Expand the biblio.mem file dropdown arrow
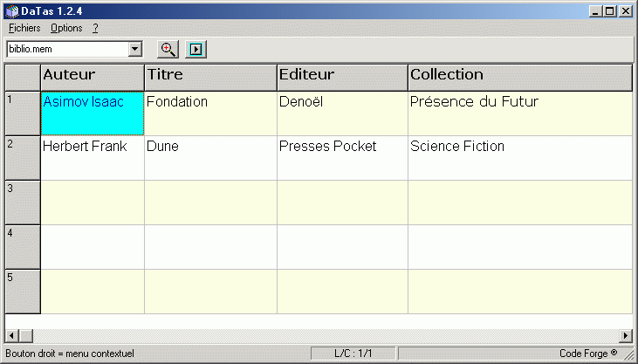This screenshot has width=638, height=364. 135,49
